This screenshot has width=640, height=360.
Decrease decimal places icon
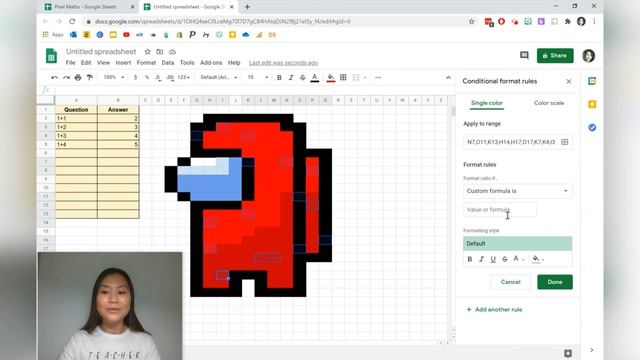click(x=158, y=78)
